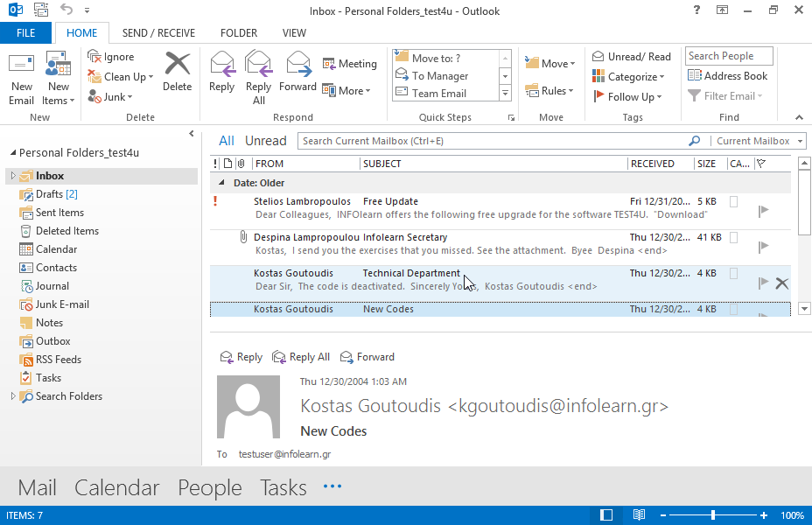This screenshot has height=525, width=812.
Task: Collapse the 'Date: Older' group
Action: pyautogui.click(x=221, y=183)
